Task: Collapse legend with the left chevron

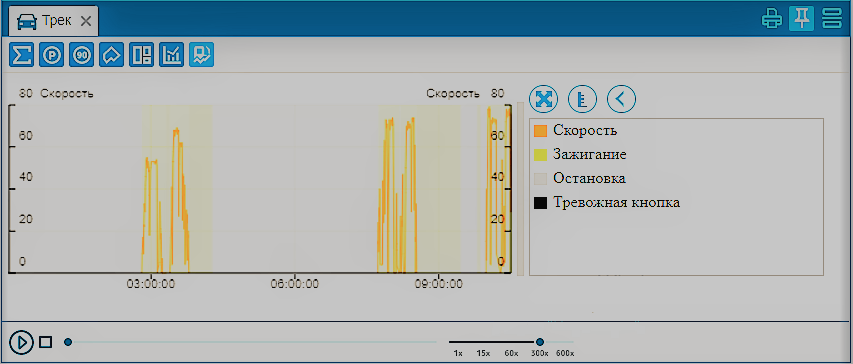Action: pos(621,99)
